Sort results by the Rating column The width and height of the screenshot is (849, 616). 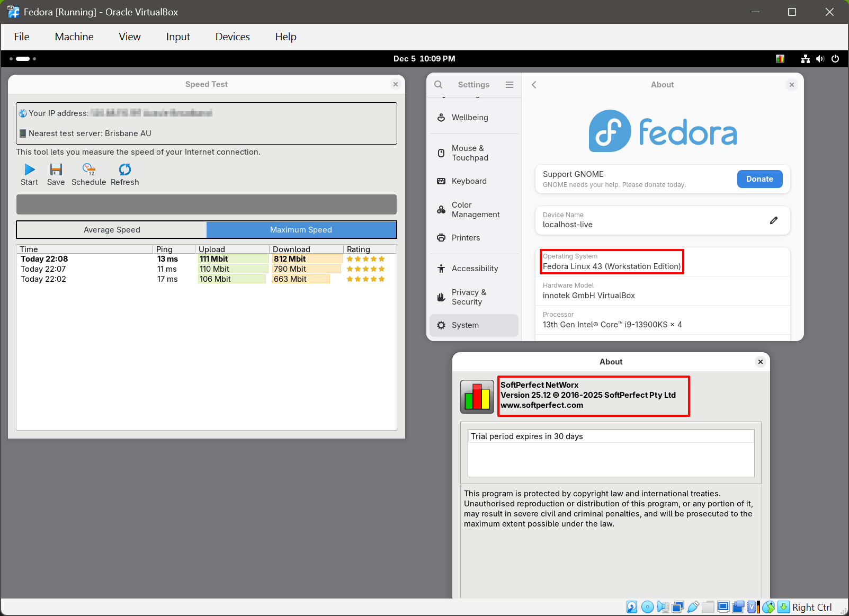pyautogui.click(x=370, y=249)
